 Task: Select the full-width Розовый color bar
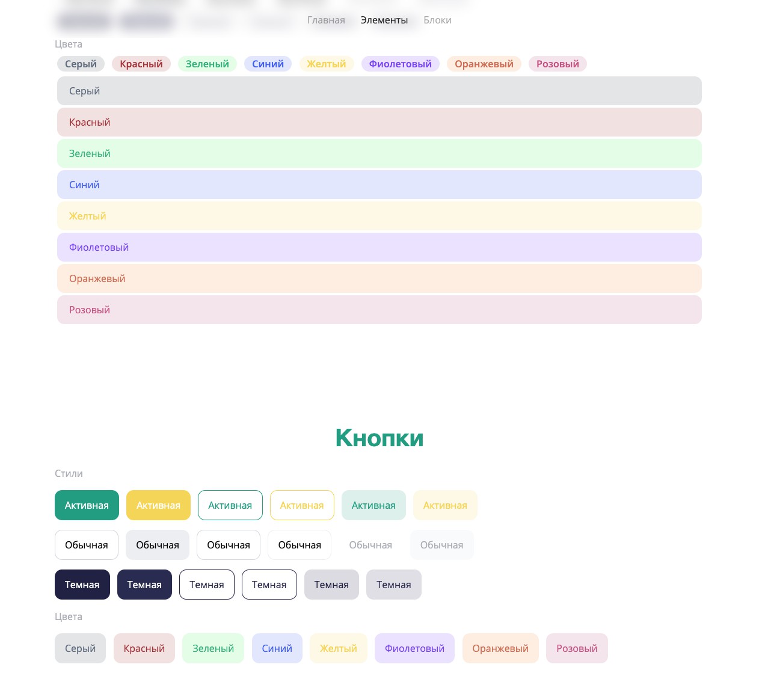coord(379,310)
